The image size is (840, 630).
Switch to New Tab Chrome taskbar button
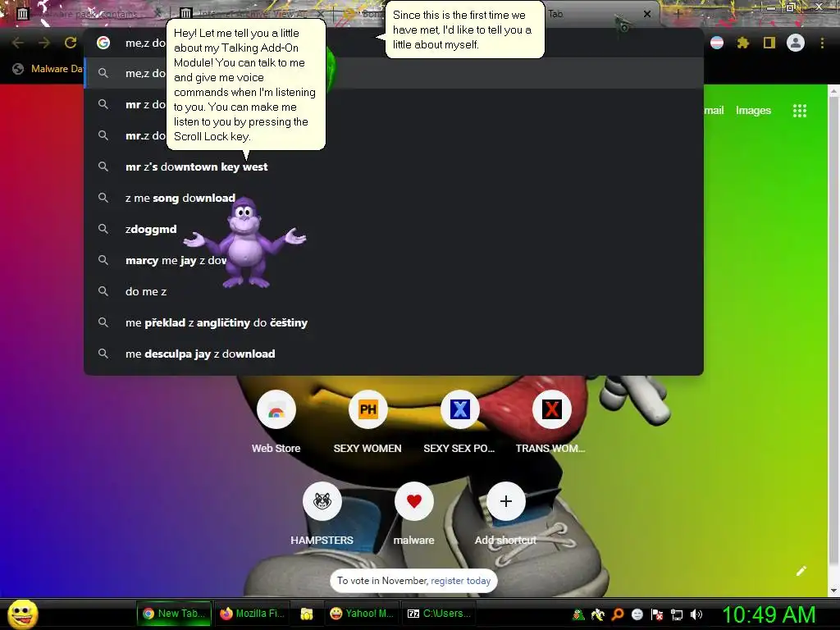(x=174, y=614)
